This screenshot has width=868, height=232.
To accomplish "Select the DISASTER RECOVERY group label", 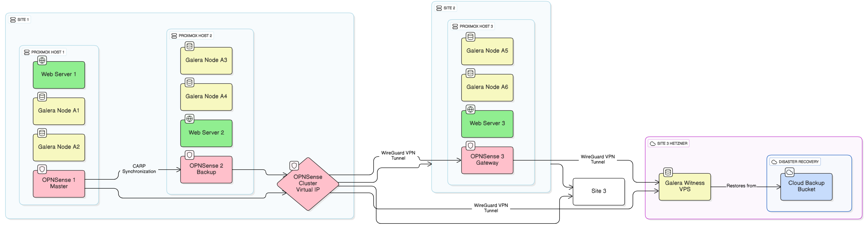I will pos(795,162).
